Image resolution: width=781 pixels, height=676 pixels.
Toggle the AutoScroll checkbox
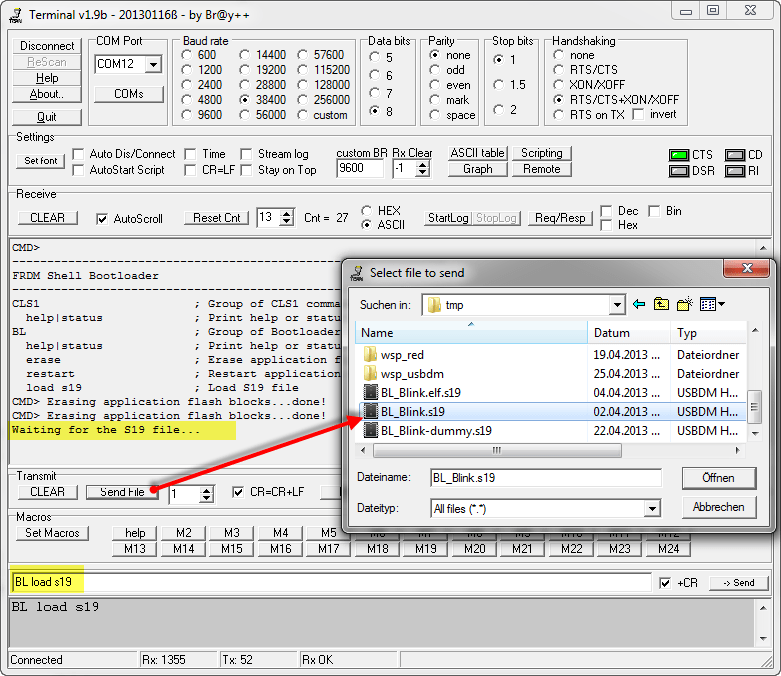coord(102,218)
